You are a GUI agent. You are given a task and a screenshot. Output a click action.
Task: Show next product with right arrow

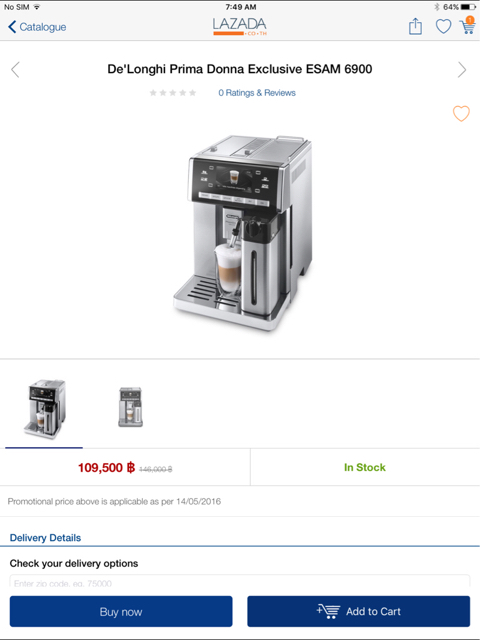(462, 69)
